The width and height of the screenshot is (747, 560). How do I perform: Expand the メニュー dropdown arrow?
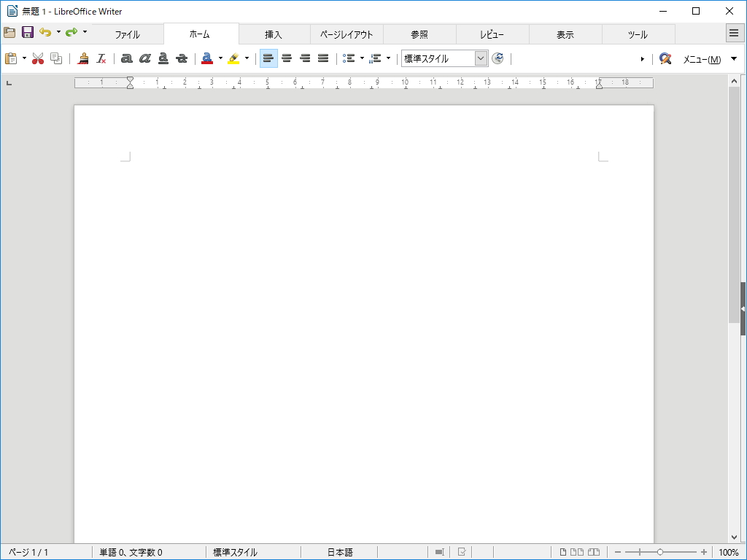(x=734, y=59)
